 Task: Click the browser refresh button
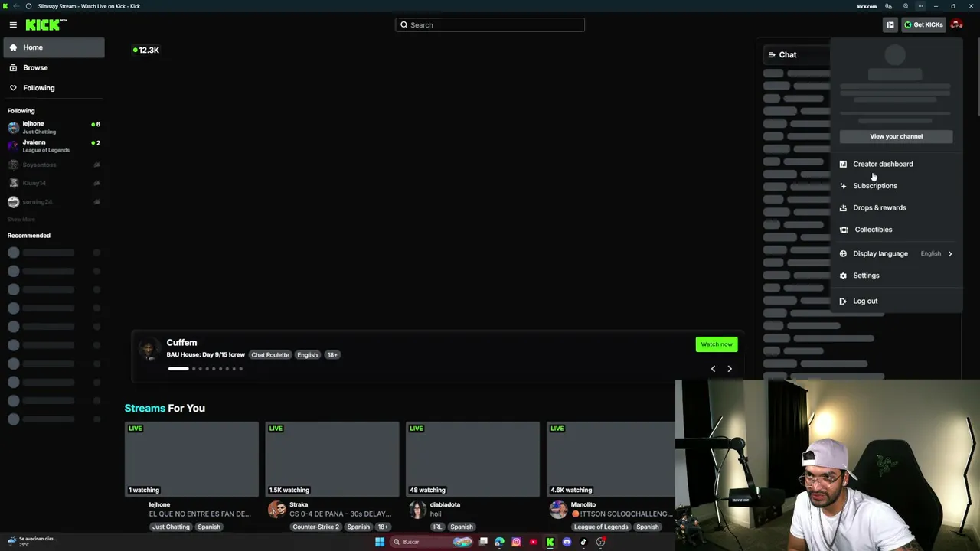tap(28, 6)
